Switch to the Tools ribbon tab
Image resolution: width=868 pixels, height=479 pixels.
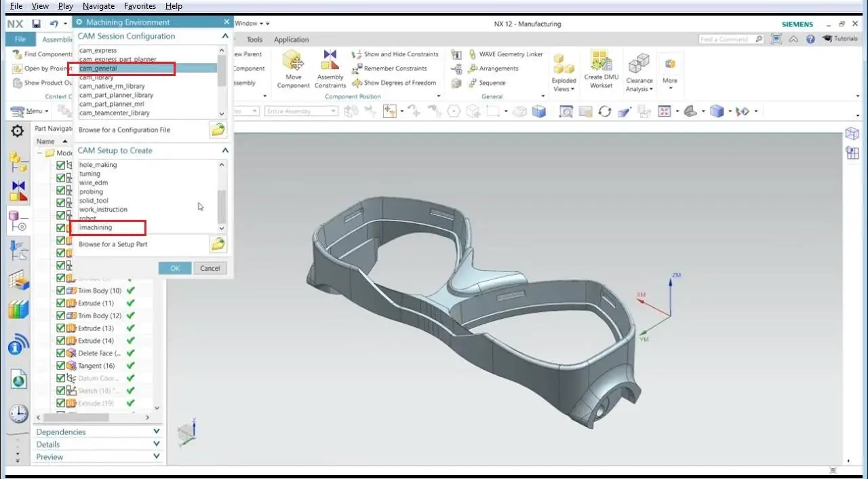[254, 39]
